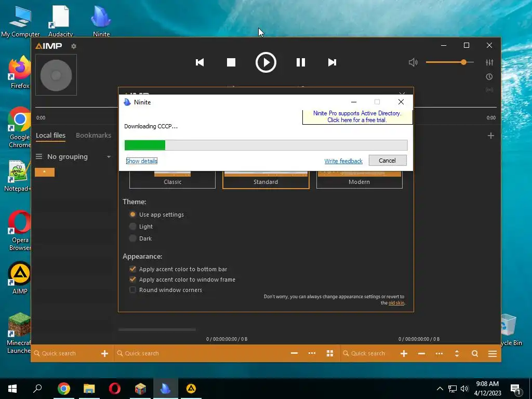This screenshot has height=399, width=532.
Task: Select the Classic skin layout
Action: (172, 180)
